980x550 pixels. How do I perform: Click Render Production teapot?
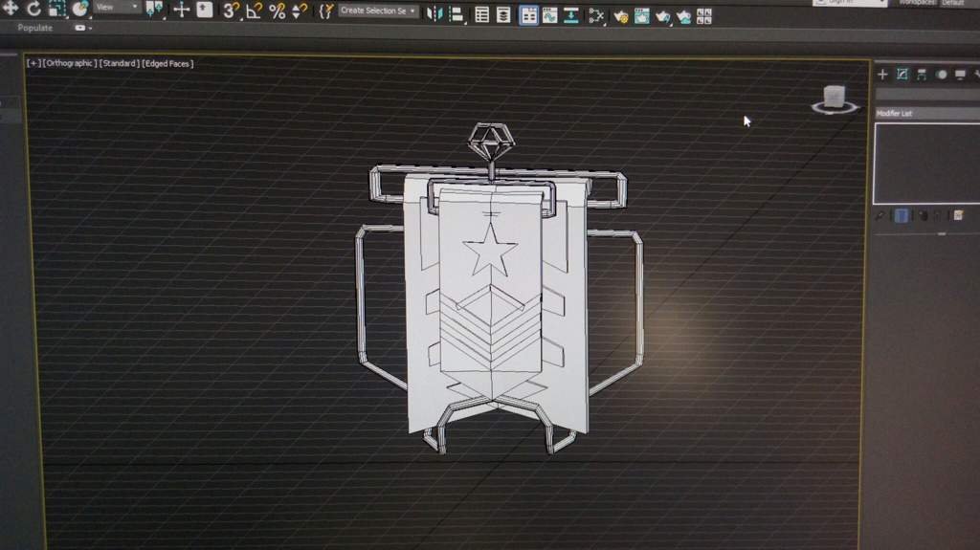point(662,17)
